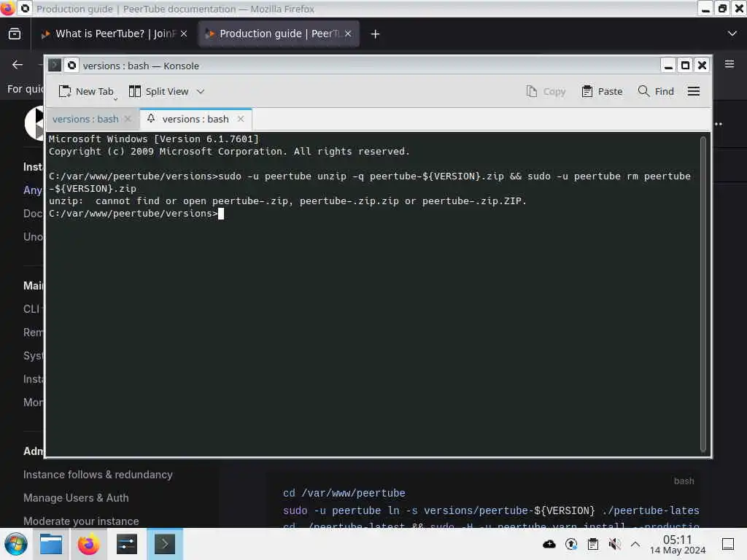Close the What is PeerTube? tab

tap(184, 34)
